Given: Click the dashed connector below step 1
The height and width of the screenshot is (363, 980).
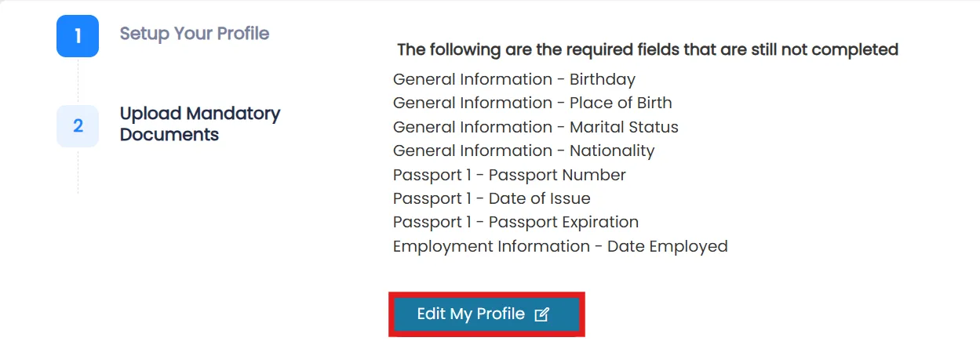Looking at the screenshot, I should [78, 82].
